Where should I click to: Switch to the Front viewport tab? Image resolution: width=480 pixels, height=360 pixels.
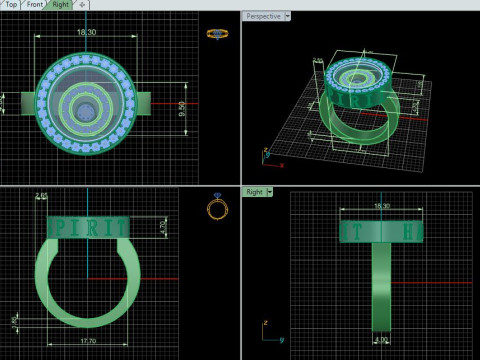pos(34,5)
